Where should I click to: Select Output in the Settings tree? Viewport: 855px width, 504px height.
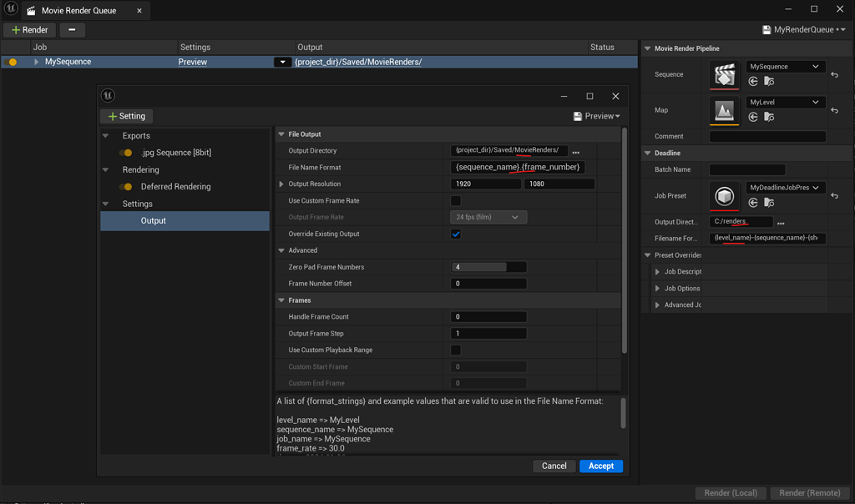tap(154, 219)
